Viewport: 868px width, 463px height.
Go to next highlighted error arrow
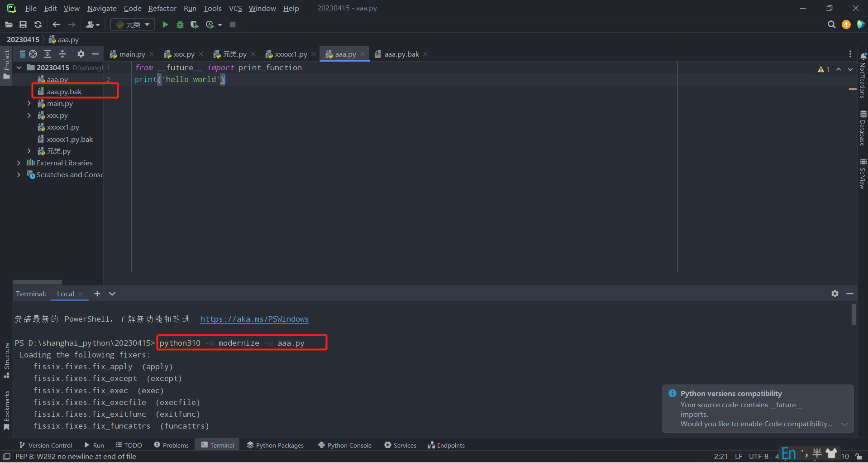[x=850, y=69]
